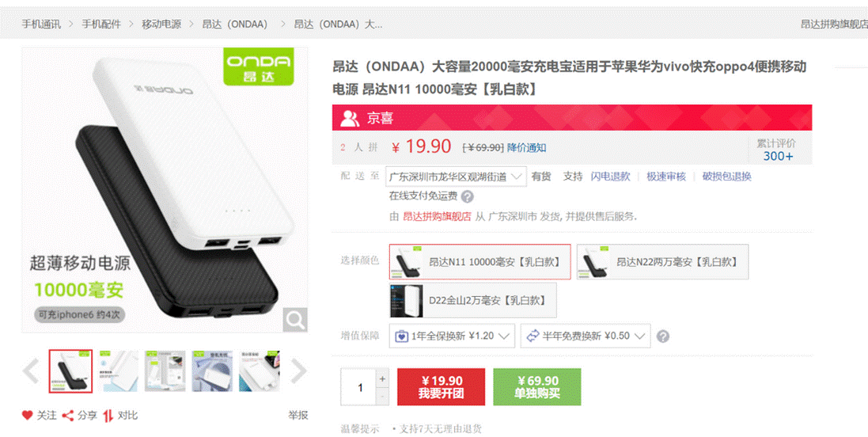Click the 对比 compare arrows icon
The image size is (868, 437).
[108, 415]
